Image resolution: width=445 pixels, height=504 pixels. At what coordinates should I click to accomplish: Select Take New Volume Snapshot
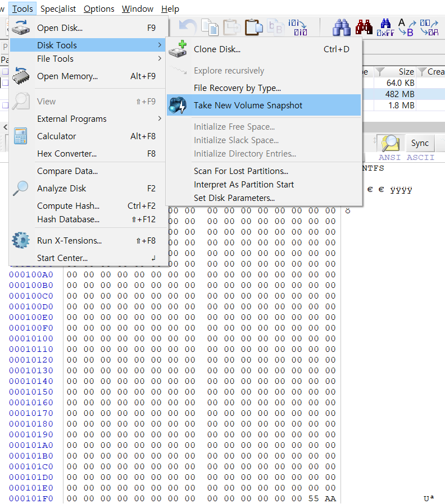(x=264, y=105)
